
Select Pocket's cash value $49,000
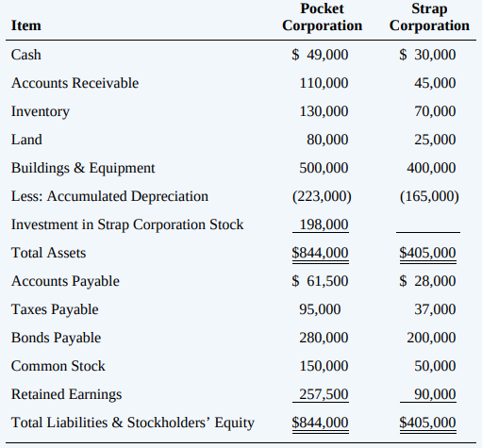click(x=320, y=55)
